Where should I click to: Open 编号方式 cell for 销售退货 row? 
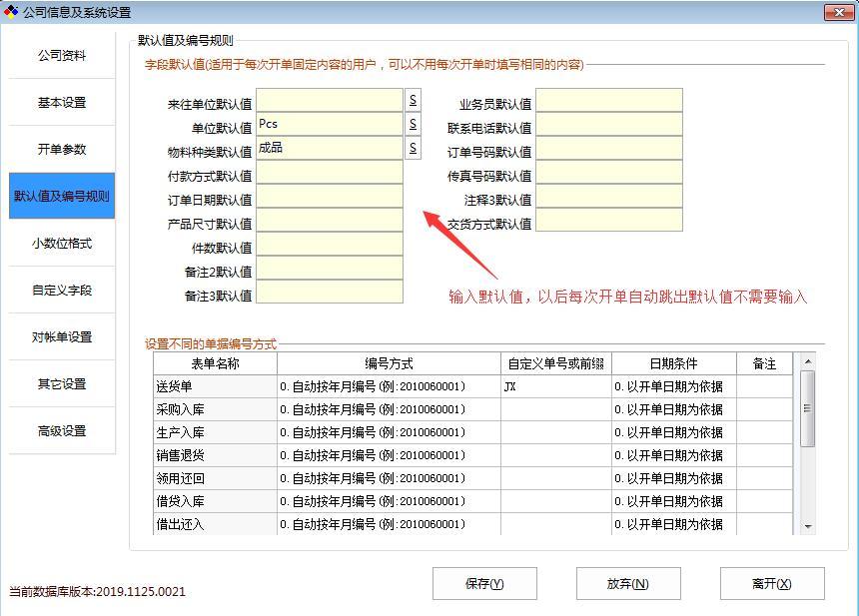[x=389, y=455]
